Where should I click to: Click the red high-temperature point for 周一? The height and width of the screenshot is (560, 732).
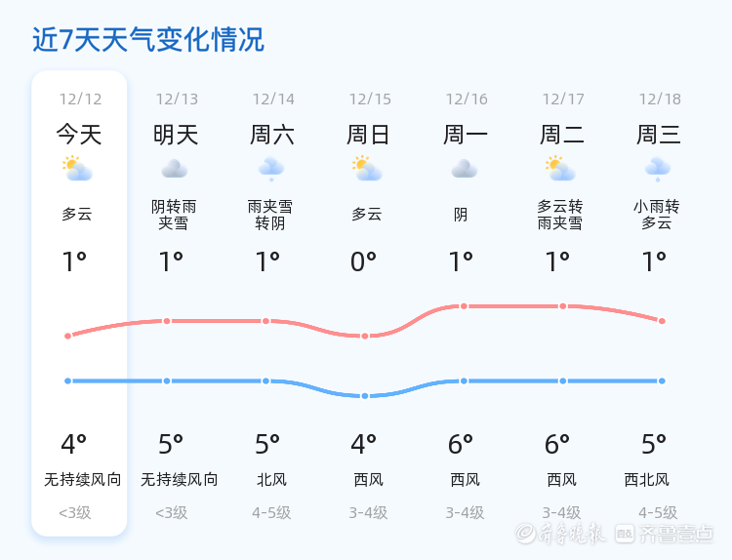(464, 306)
